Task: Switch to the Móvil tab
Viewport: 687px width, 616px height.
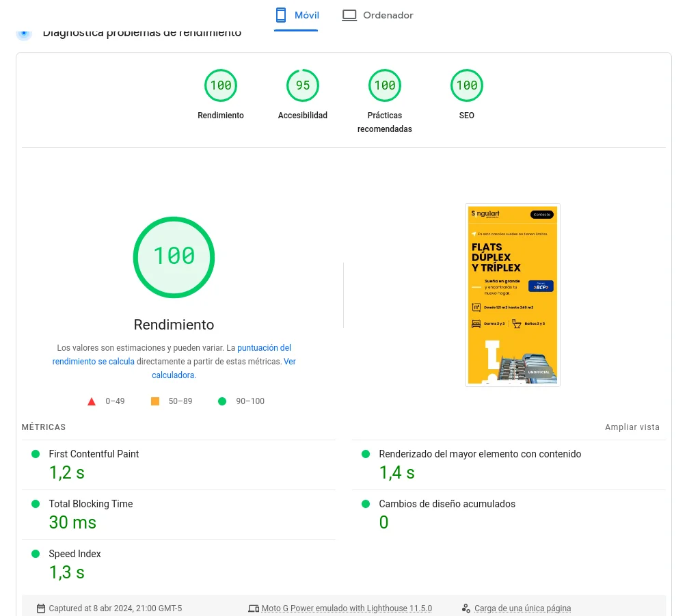Action: click(x=297, y=15)
